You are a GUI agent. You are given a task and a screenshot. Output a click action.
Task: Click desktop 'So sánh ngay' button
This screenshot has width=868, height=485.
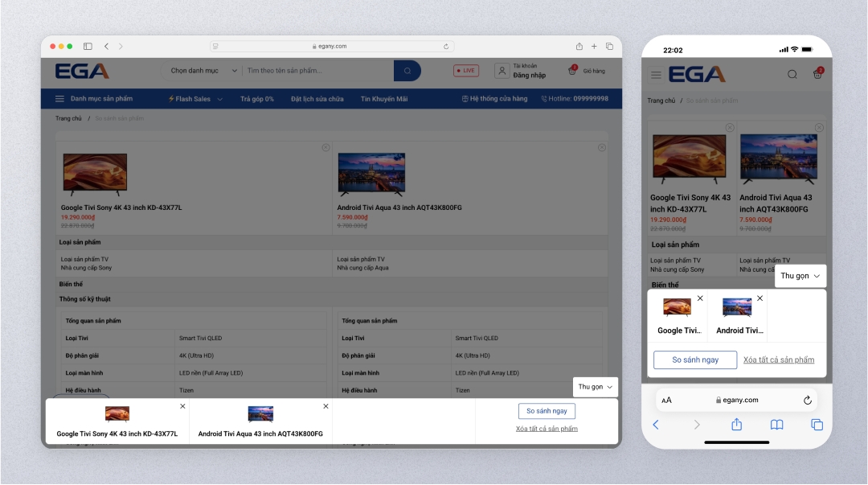[x=547, y=411]
